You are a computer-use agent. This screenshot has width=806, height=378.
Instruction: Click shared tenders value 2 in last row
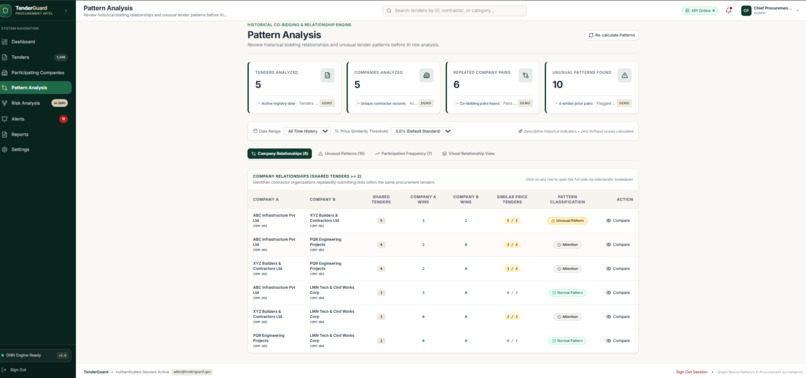pyautogui.click(x=381, y=340)
